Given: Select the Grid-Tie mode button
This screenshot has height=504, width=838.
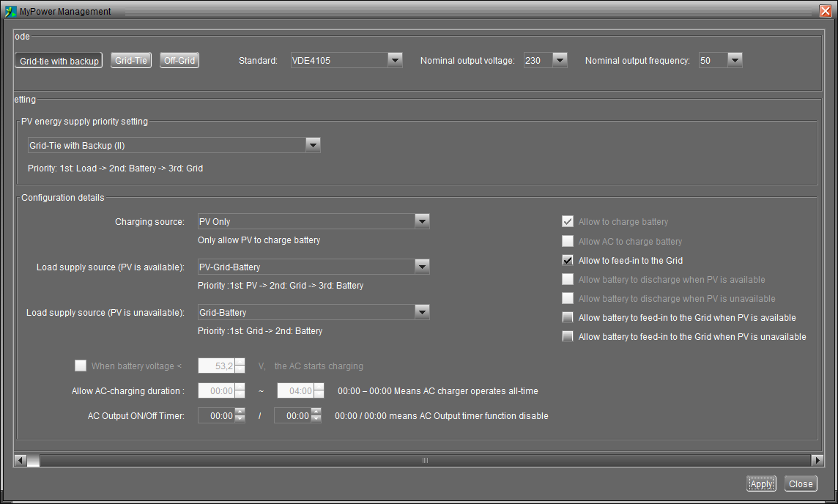Looking at the screenshot, I should tap(131, 60).
